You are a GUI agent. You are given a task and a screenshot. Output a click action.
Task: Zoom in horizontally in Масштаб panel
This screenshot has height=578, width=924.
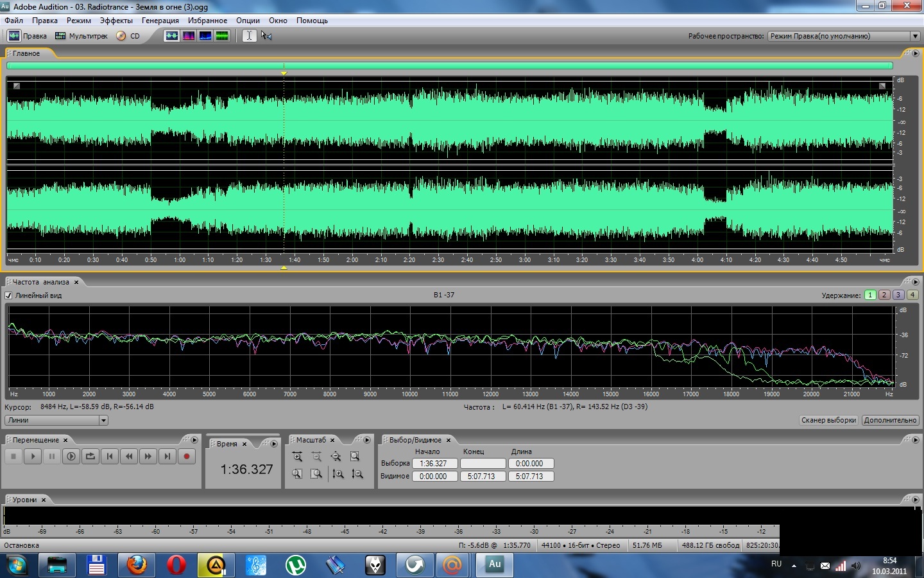297,457
